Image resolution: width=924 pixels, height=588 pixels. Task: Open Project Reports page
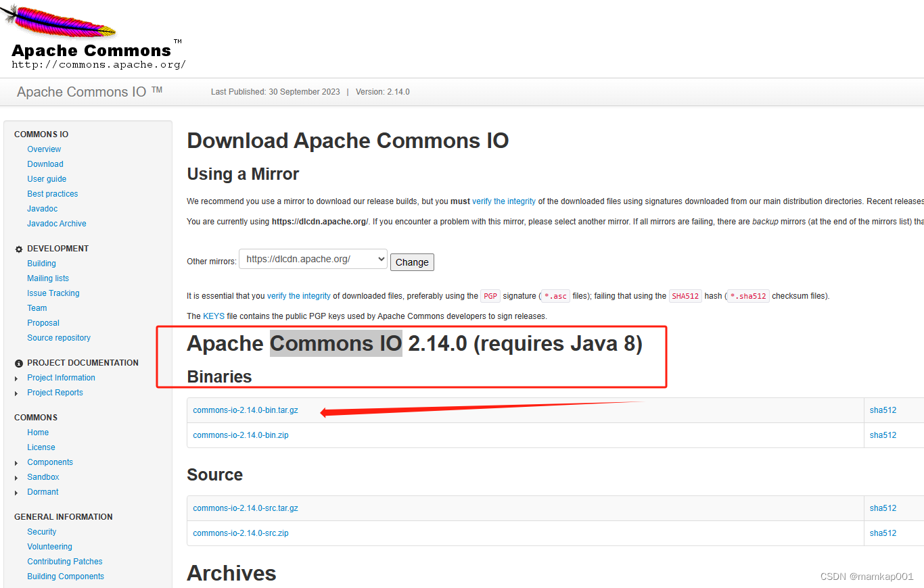point(55,393)
